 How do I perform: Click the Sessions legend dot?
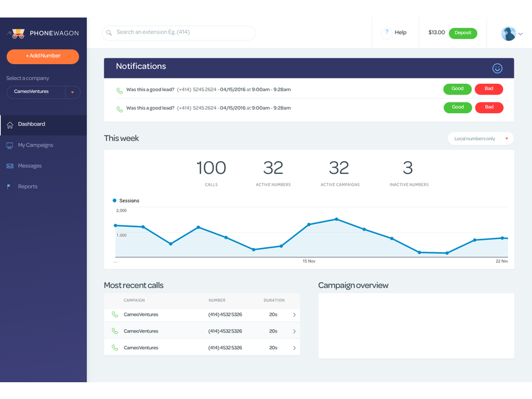114,201
